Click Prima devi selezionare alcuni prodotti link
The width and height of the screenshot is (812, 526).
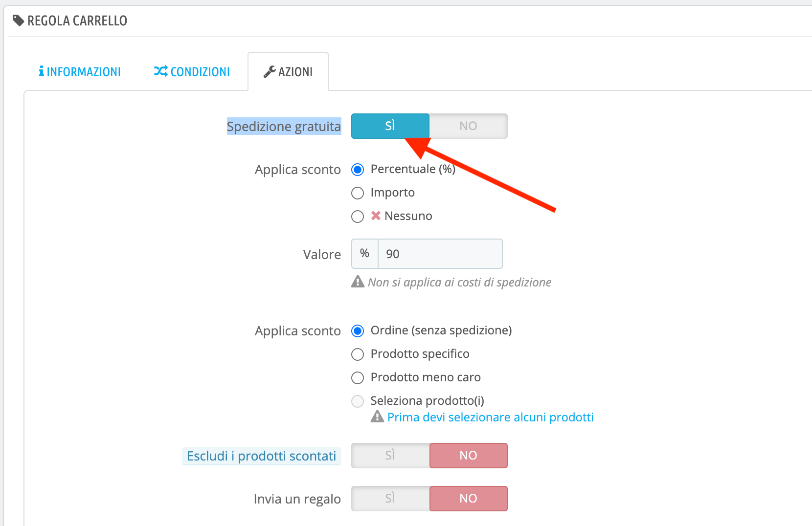pos(490,417)
